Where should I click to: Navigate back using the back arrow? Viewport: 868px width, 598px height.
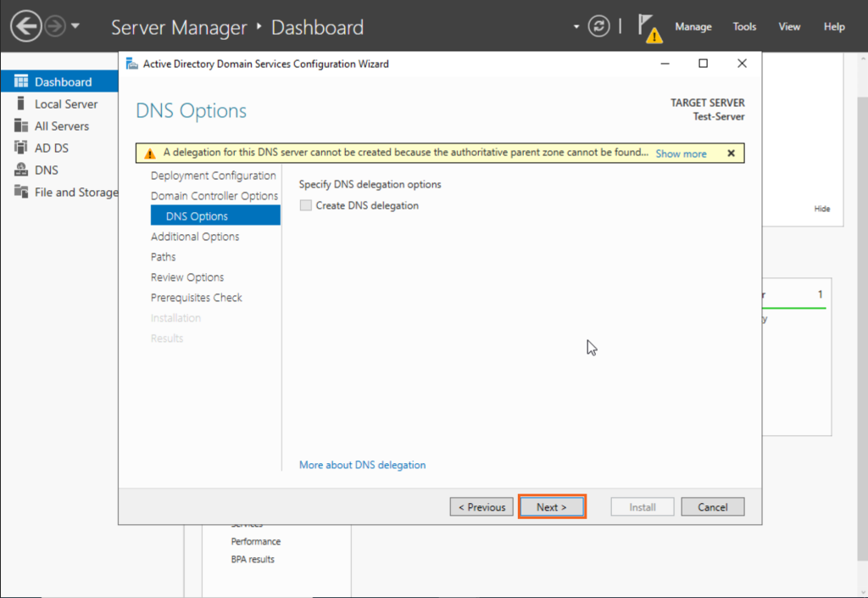[x=25, y=25]
